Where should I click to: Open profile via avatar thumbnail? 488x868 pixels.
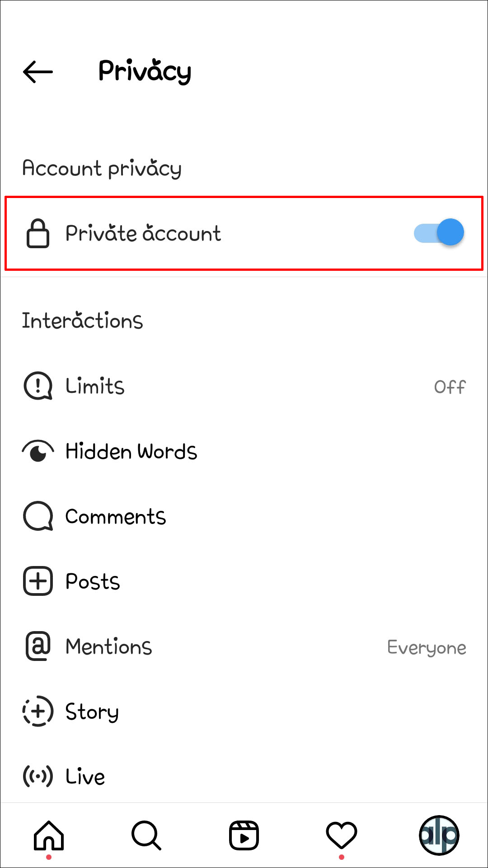point(439,835)
